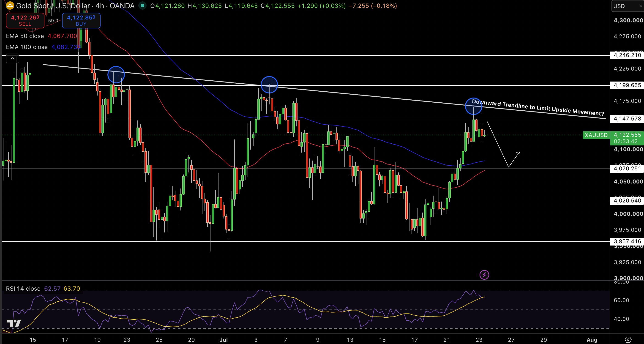
Task: Click the RSI 60.00 scale label
Action: click(x=621, y=300)
